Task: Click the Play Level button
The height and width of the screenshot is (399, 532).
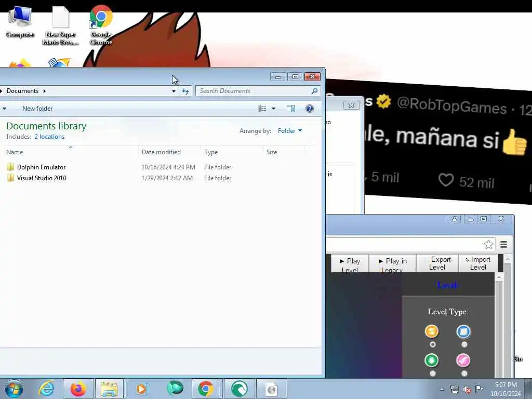Action: [350, 263]
